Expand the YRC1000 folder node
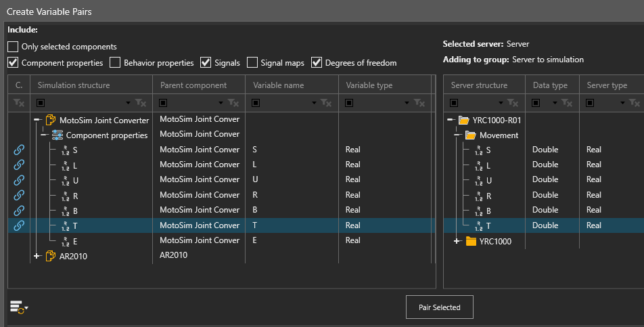This screenshot has height=327, width=644. coord(457,241)
